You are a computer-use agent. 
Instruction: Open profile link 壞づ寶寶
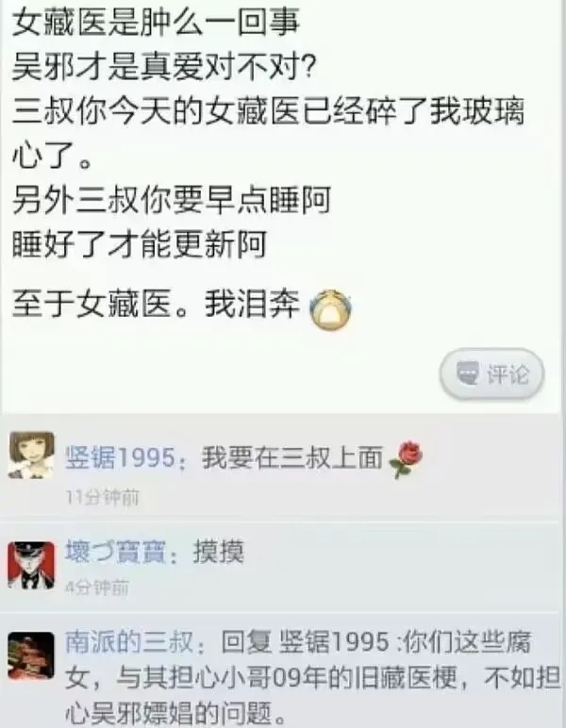115,551
